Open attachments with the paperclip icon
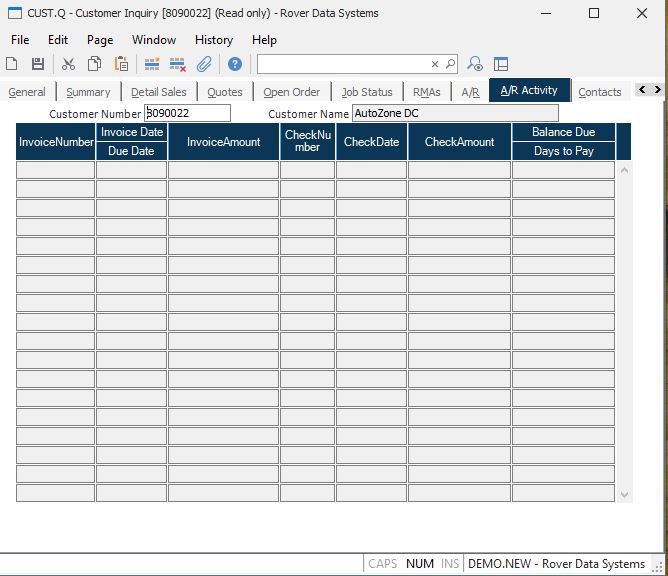 point(204,64)
